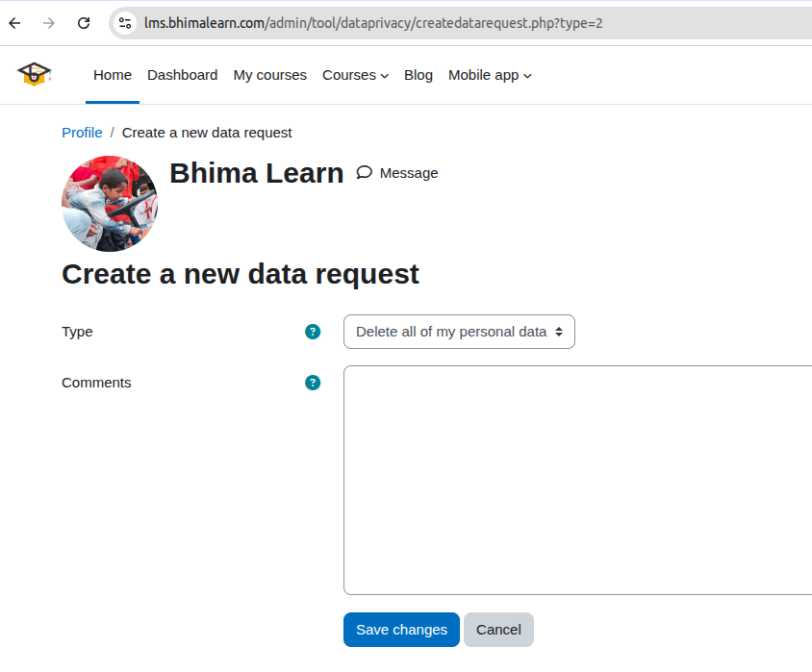Click the Bhima Learn site logo

tap(35, 74)
